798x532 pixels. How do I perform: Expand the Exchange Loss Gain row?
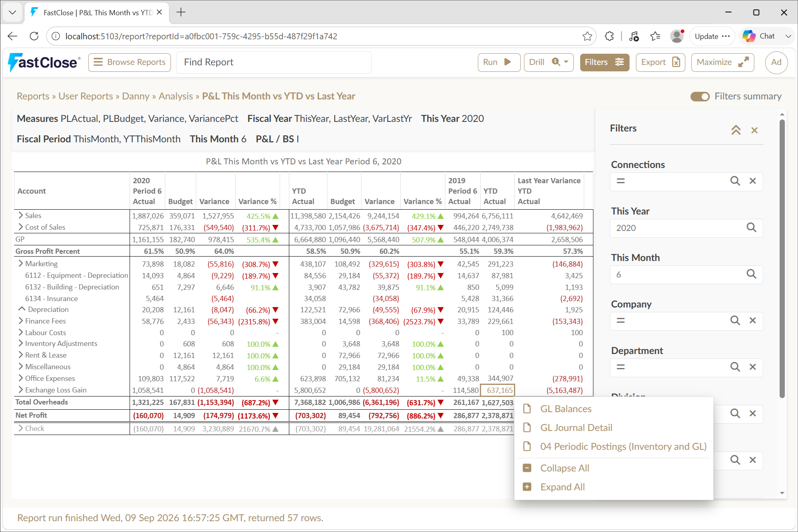[20, 390]
